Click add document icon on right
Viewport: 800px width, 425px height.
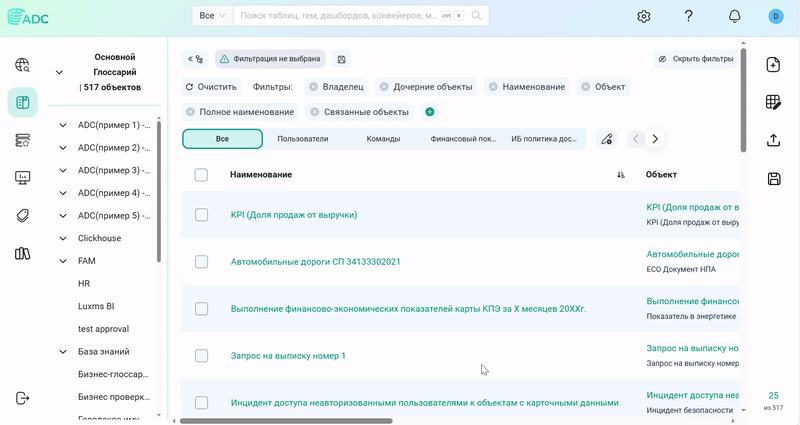coord(773,65)
